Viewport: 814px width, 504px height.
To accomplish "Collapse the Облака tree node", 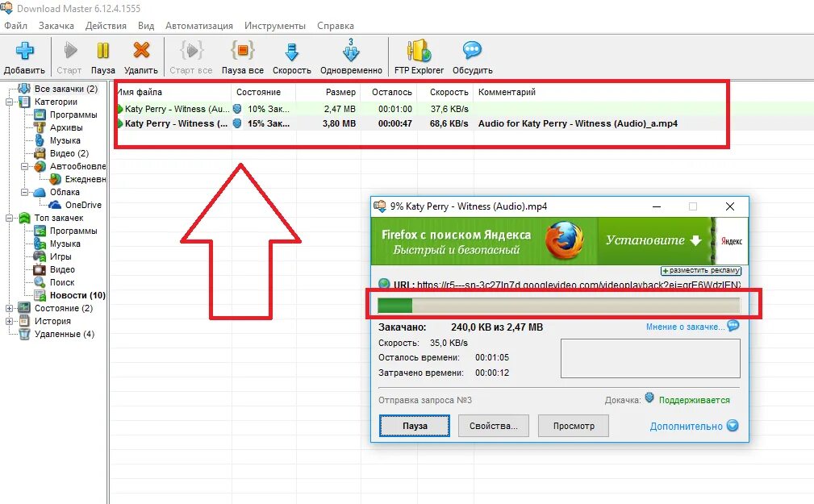I will 24,192.
